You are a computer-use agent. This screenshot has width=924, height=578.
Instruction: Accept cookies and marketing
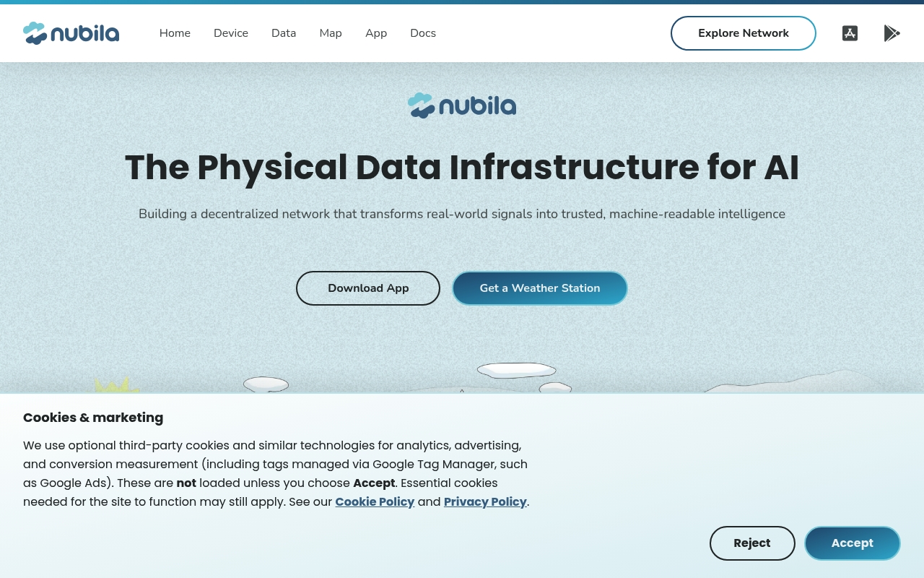tap(853, 543)
